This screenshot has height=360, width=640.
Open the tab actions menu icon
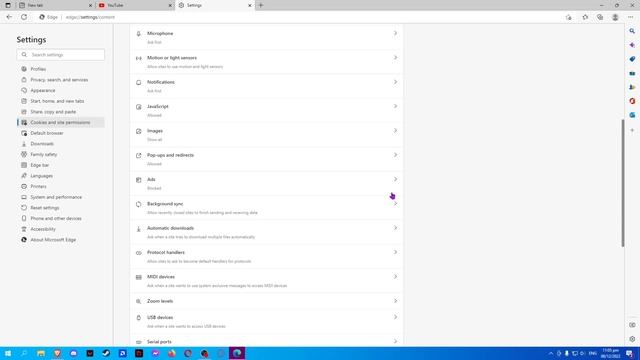pos(8,5)
